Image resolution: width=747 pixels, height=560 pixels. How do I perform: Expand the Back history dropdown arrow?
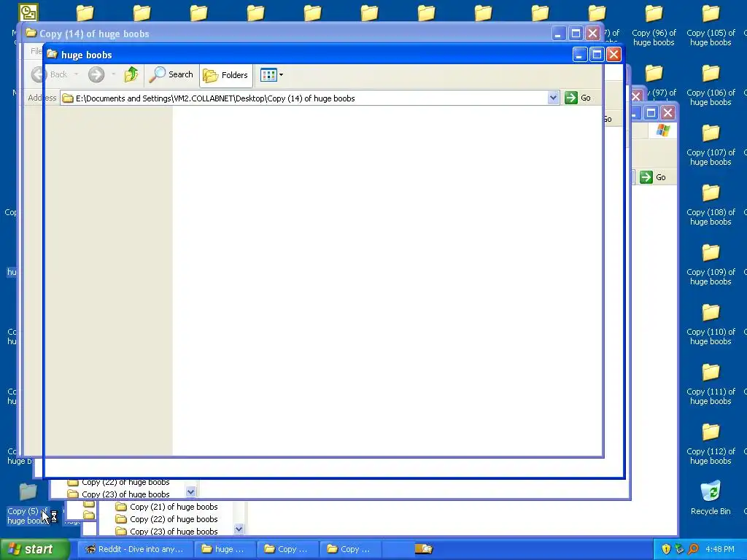(x=76, y=74)
